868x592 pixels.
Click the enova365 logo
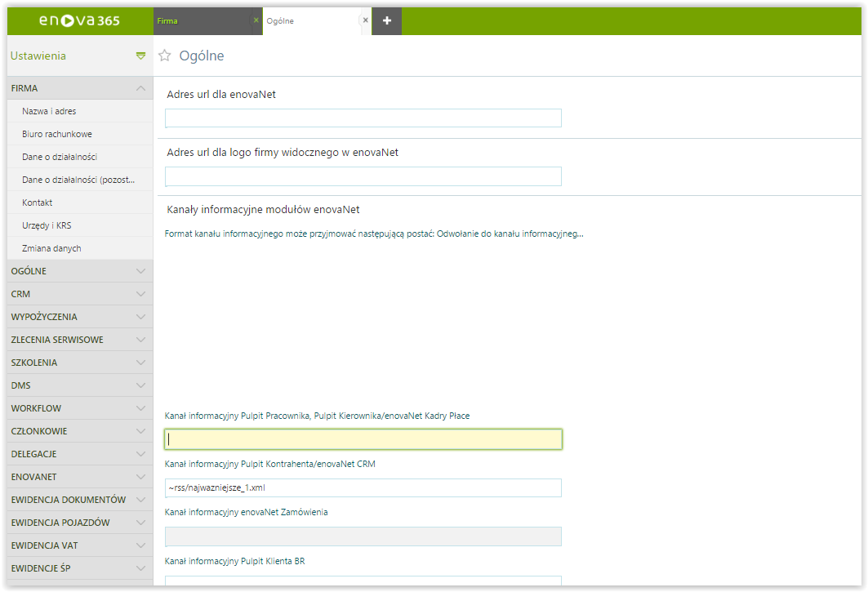click(80, 20)
